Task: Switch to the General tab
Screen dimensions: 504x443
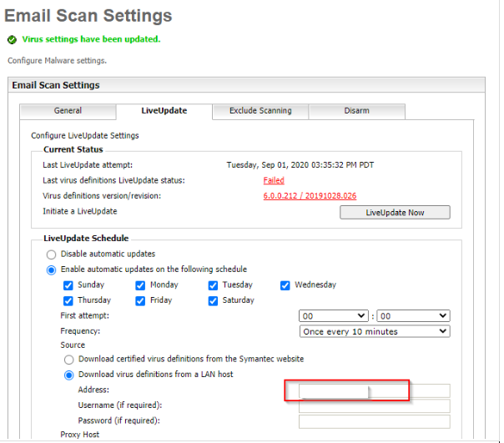Action: pyautogui.click(x=68, y=111)
